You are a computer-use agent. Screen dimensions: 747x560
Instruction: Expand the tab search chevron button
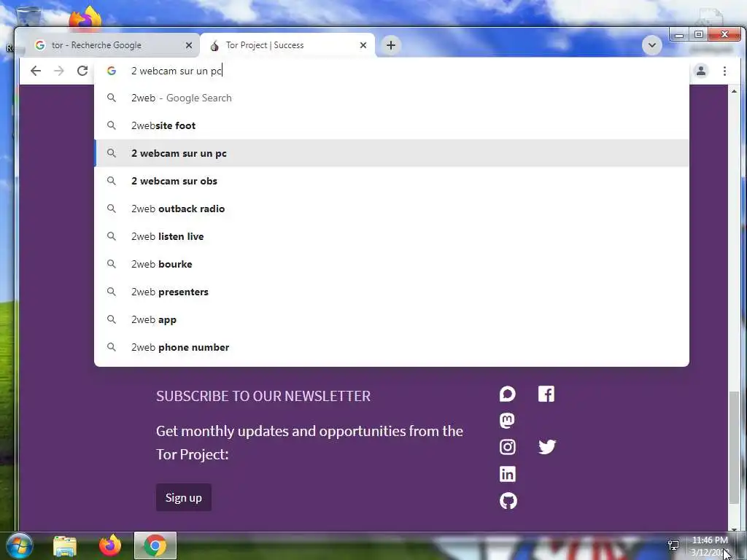coord(651,45)
